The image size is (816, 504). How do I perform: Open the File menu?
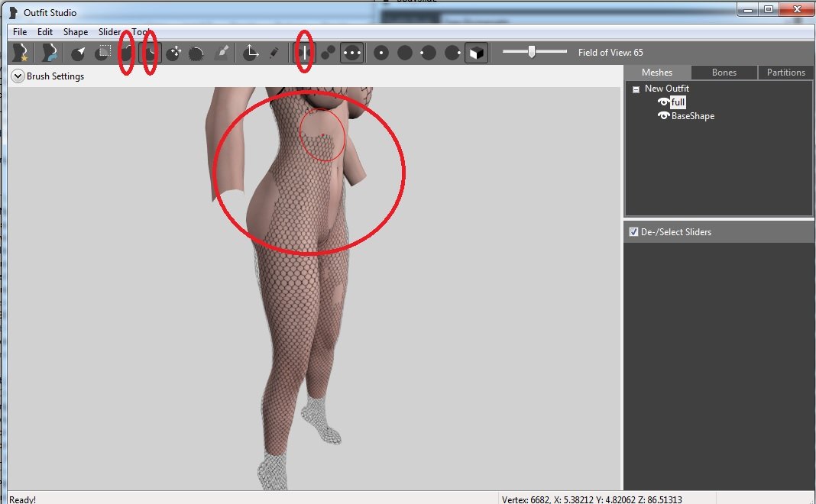(20, 32)
